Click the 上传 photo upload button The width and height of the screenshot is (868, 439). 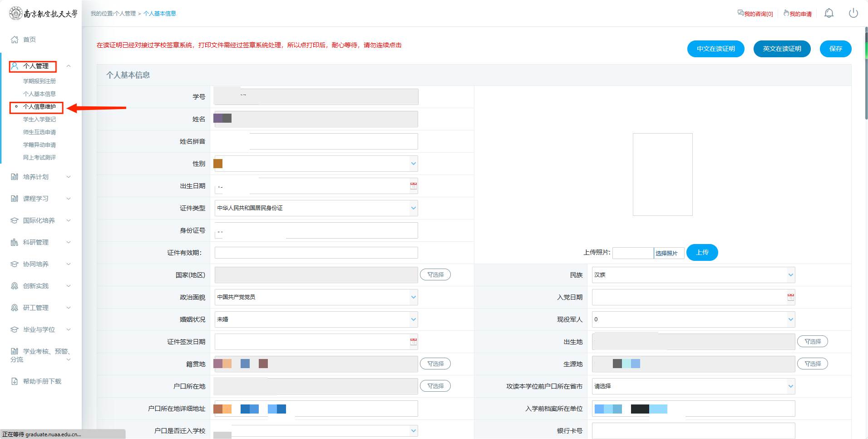pos(702,252)
